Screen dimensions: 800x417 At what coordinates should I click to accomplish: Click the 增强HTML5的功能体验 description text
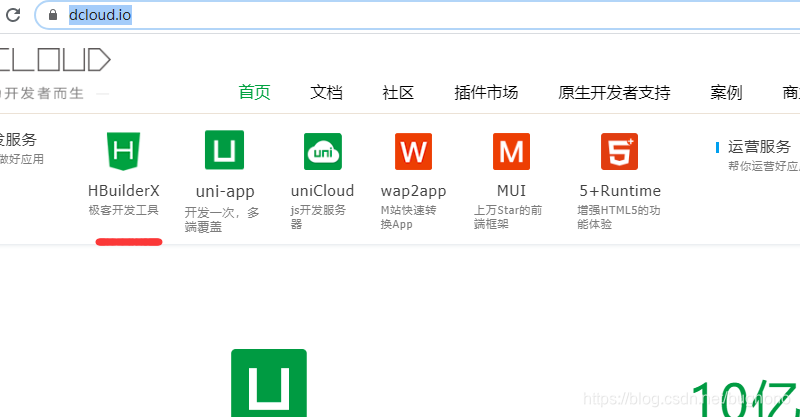coord(618,217)
